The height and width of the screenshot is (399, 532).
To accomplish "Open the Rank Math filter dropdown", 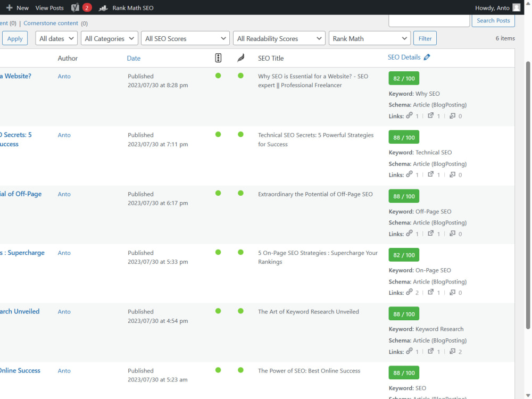I will (370, 38).
